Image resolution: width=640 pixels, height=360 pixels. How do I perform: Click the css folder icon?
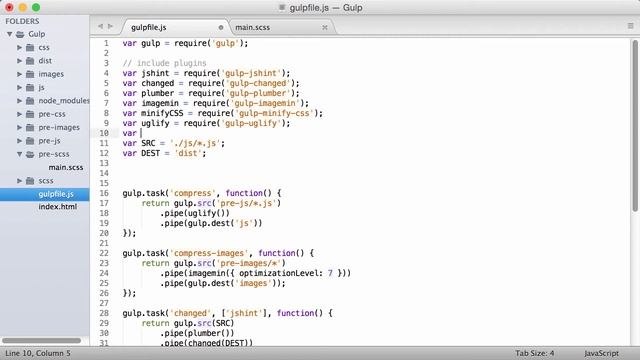30,48
